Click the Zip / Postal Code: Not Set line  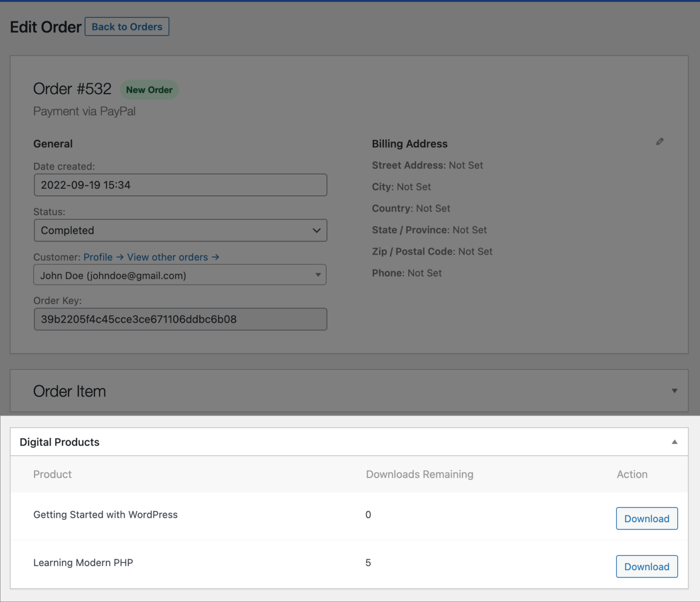(x=432, y=251)
